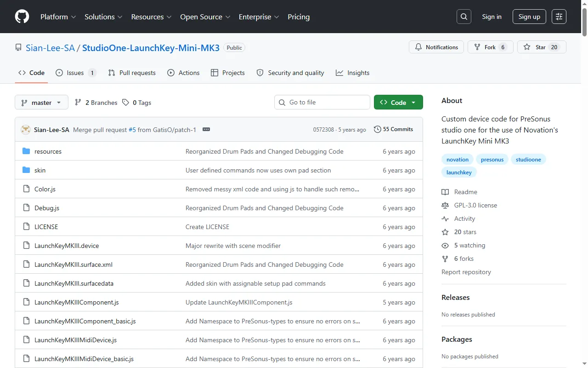Click the Color.js file icon
The image size is (588, 368).
[26, 189]
